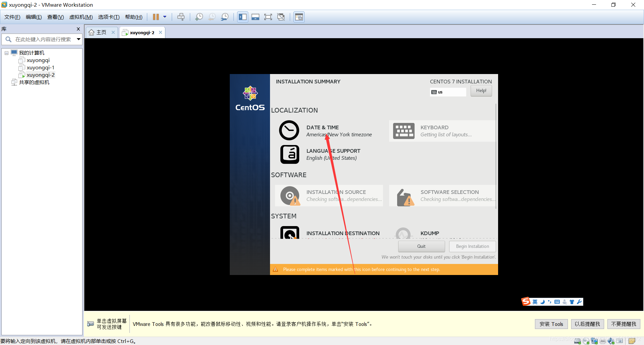
Task: Toggle Sogou half-moon width mode
Action: point(542,302)
